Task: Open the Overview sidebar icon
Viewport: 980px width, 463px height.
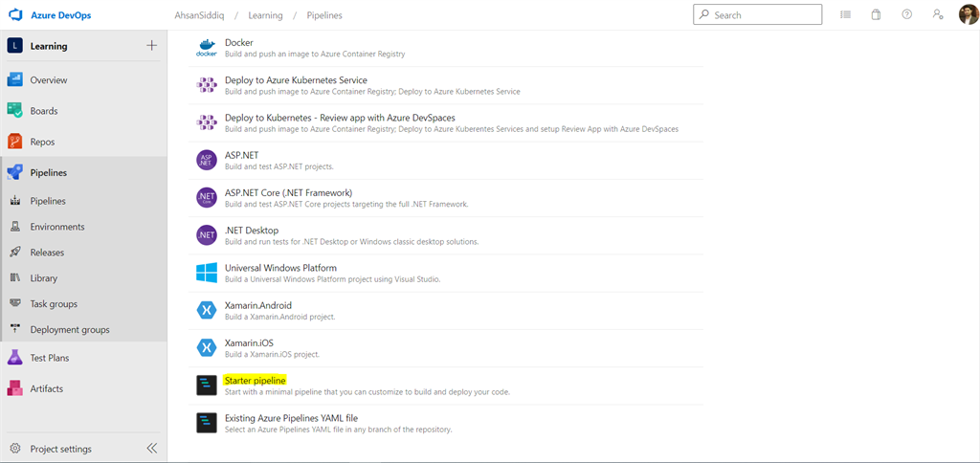Action: [15, 80]
